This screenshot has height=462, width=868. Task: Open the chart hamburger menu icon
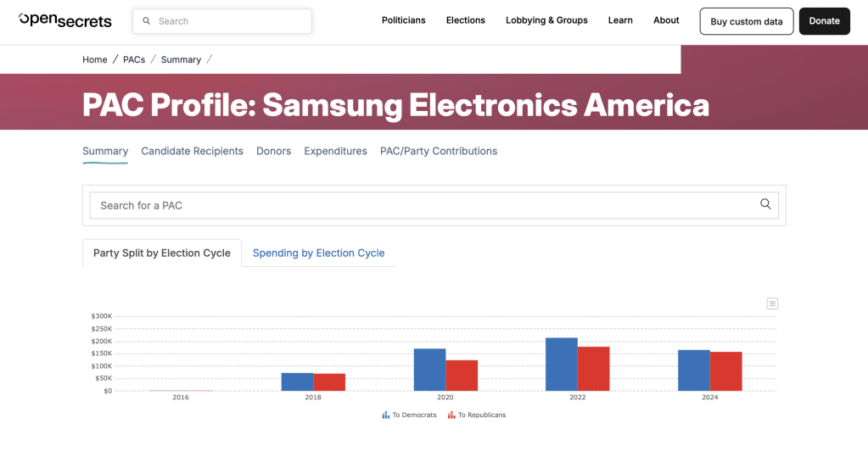point(772,303)
